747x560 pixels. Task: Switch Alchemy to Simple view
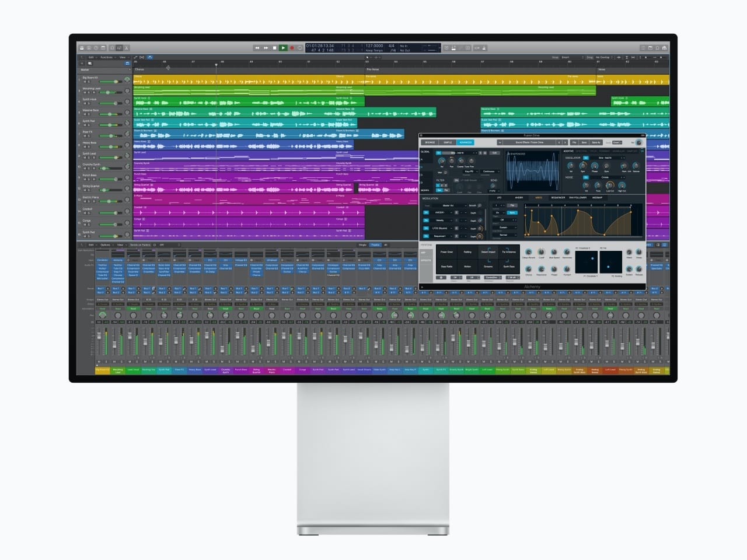(x=448, y=142)
